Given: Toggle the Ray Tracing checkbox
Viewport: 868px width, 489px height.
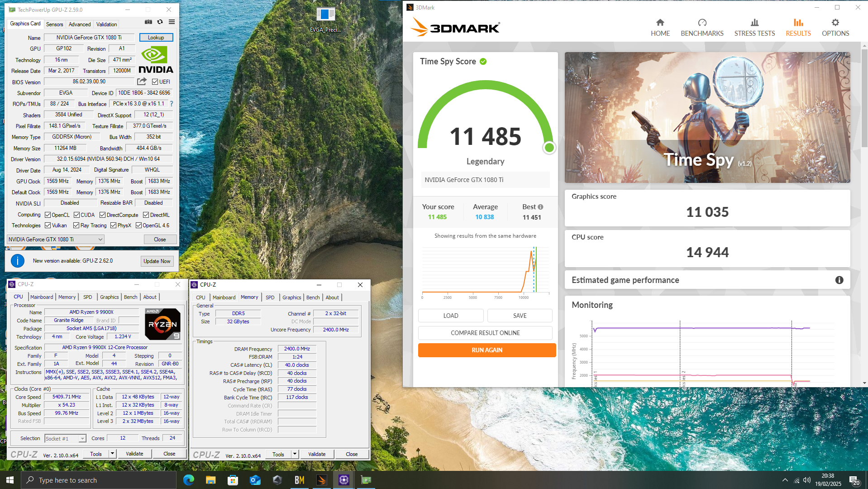Looking at the screenshot, I should click(76, 225).
